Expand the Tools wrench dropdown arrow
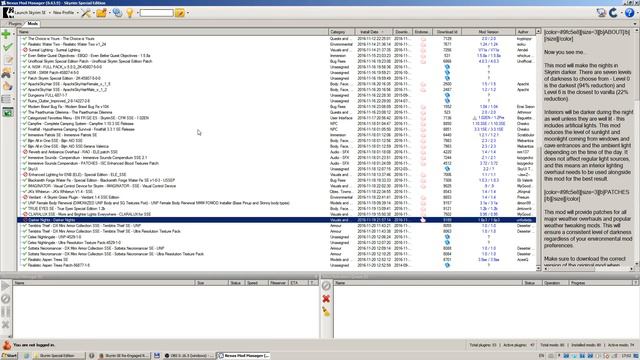The image size is (640, 360). [x=93, y=13]
